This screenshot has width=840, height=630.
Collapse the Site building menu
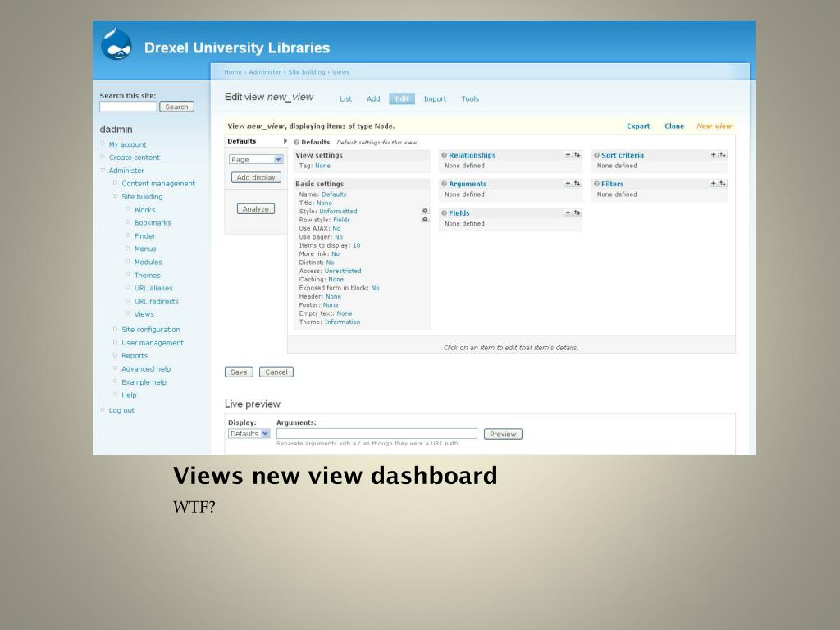(x=115, y=197)
